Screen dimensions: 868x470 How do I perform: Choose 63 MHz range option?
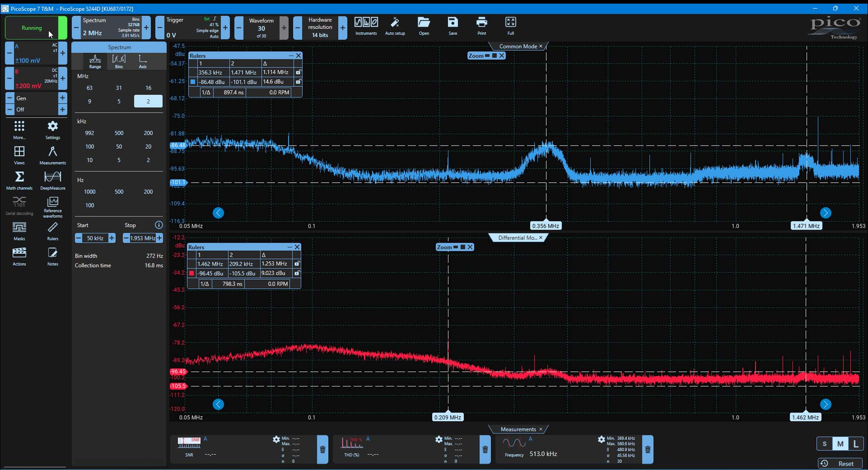[x=90, y=88]
